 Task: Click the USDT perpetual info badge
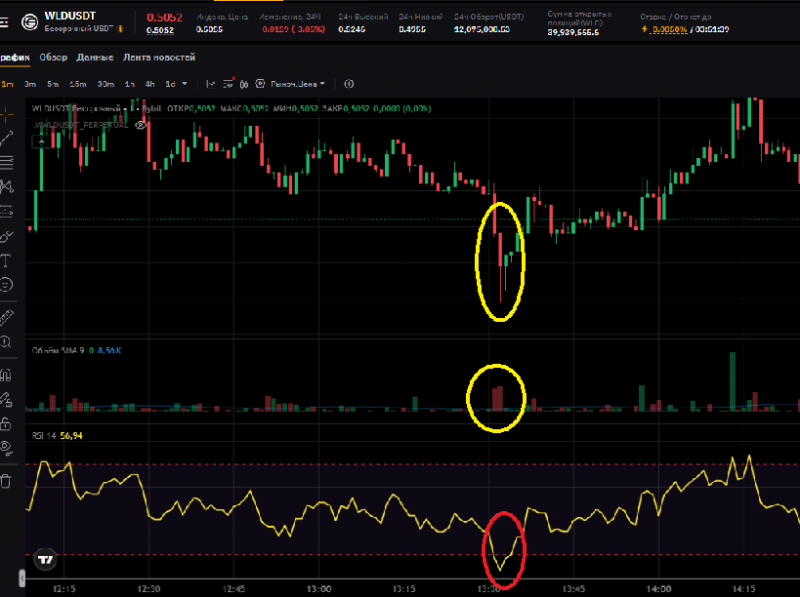point(120,29)
